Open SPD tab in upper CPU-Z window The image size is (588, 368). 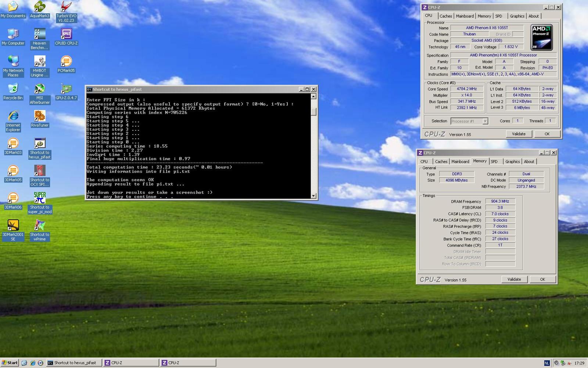(x=499, y=16)
